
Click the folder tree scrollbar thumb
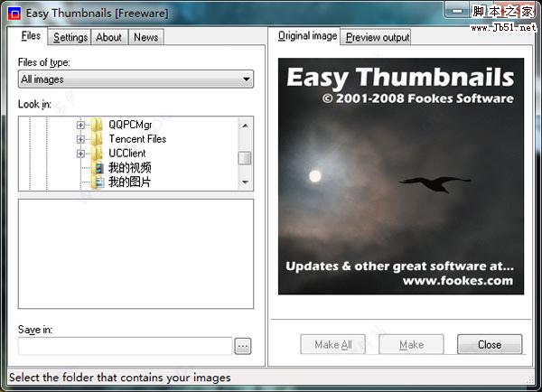(x=245, y=158)
